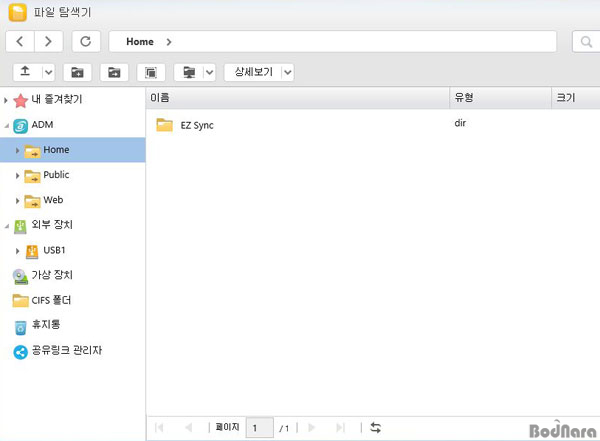The width and height of the screenshot is (600, 441).
Task: Click the select all toolbar icon
Action: coord(151,72)
